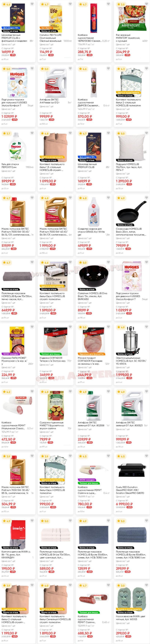Screen dimensions: 150x644
Task: Add GRASS Alpi White gel to favorites
Action: pyautogui.click(x=108, y=198)
